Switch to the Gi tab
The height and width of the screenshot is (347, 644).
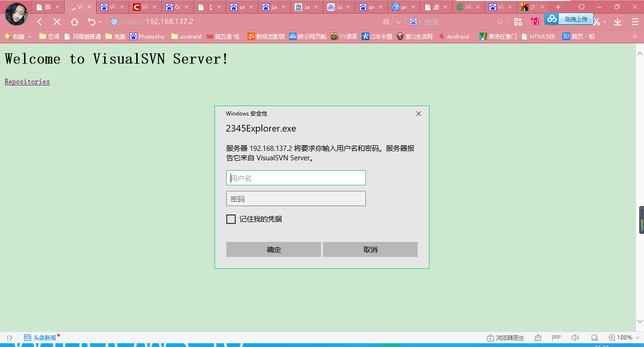(177, 7)
